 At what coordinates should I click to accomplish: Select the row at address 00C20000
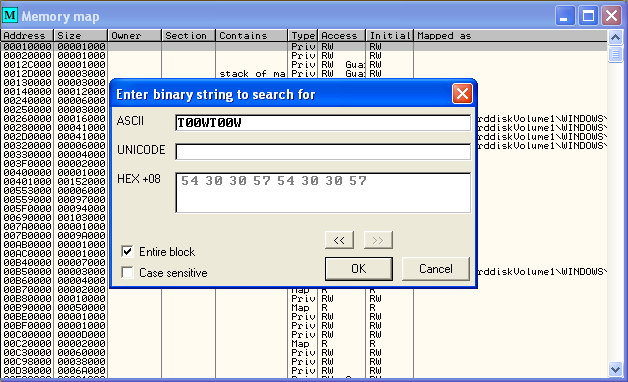click(304, 344)
